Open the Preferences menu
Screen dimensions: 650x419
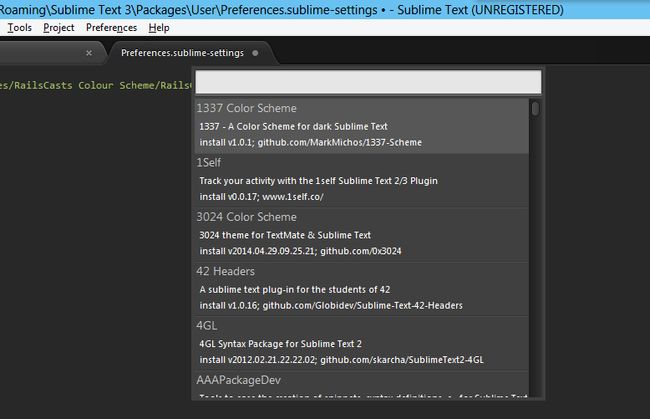click(111, 27)
